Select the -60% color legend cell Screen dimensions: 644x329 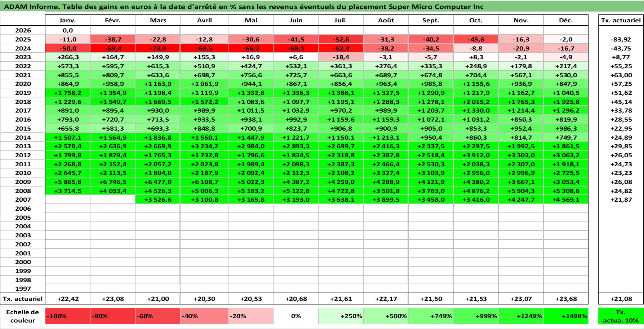pyautogui.click(x=158, y=316)
